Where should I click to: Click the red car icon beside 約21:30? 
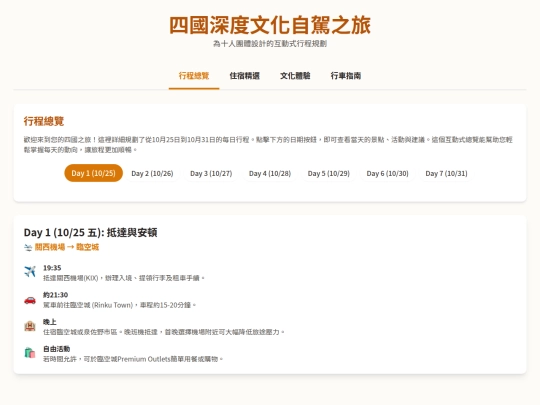(30, 300)
